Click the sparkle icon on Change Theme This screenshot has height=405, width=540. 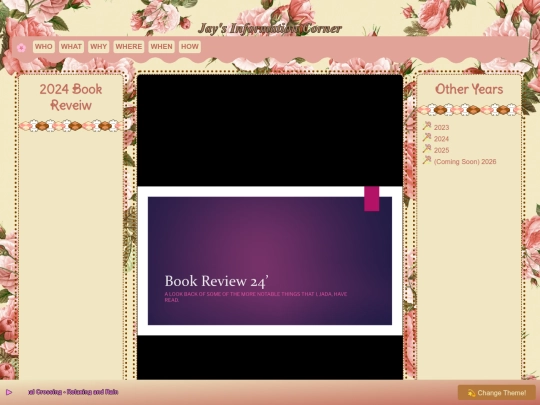click(x=471, y=393)
